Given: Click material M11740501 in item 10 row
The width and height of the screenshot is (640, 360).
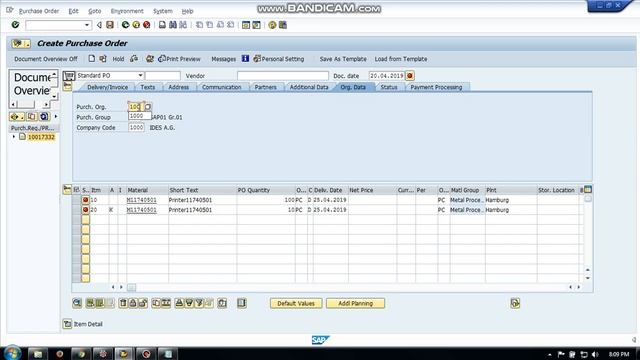Looking at the screenshot, I should coord(142,200).
